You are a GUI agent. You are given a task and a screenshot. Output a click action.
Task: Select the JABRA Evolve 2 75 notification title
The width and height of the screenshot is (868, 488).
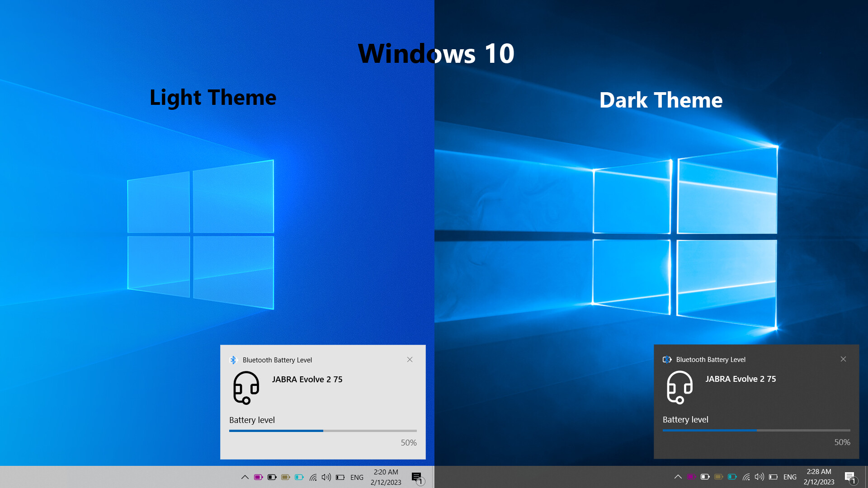click(307, 380)
